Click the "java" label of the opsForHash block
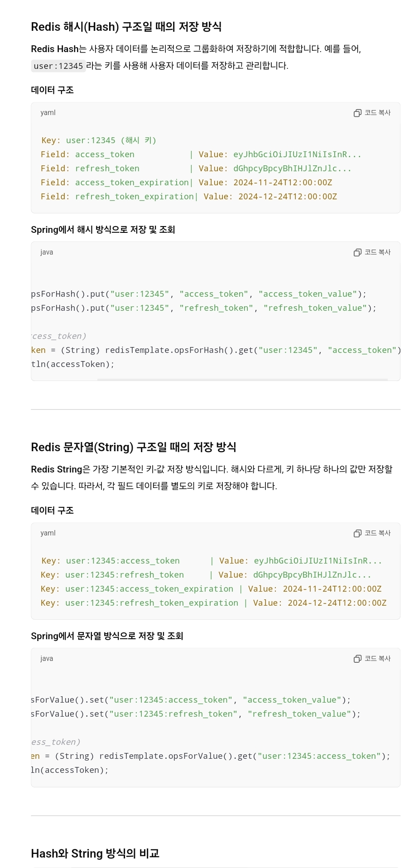Viewport: 409px width, 868px height. coord(47,252)
